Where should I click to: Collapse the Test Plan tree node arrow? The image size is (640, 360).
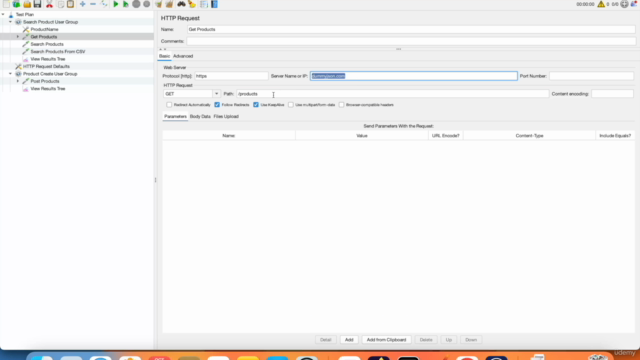pyautogui.click(x=3, y=14)
